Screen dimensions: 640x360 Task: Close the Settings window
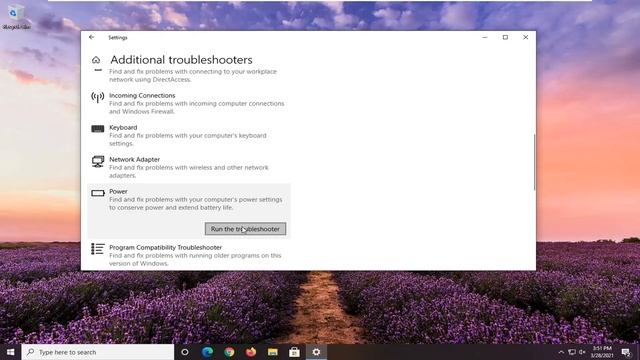click(526, 37)
